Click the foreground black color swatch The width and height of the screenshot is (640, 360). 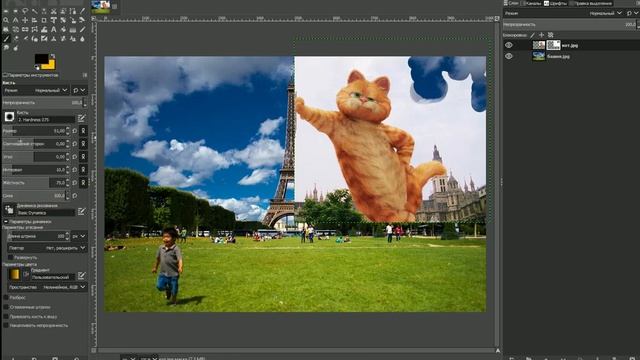click(41, 59)
